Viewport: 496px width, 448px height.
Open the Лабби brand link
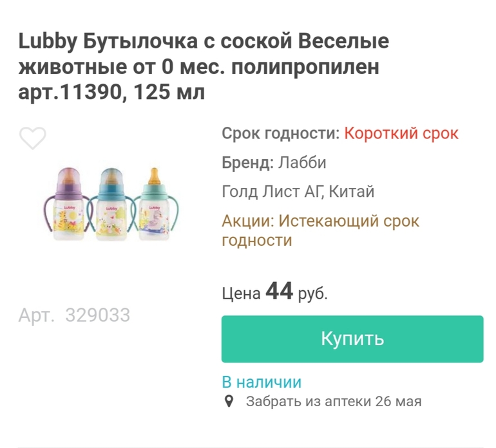tap(302, 163)
